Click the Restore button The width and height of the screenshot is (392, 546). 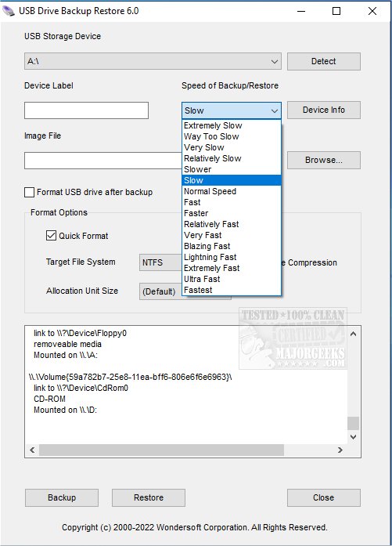pyautogui.click(x=149, y=497)
